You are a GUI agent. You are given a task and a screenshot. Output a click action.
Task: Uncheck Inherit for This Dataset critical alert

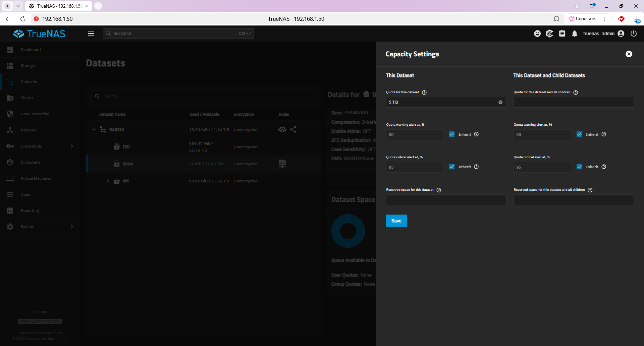click(x=452, y=167)
